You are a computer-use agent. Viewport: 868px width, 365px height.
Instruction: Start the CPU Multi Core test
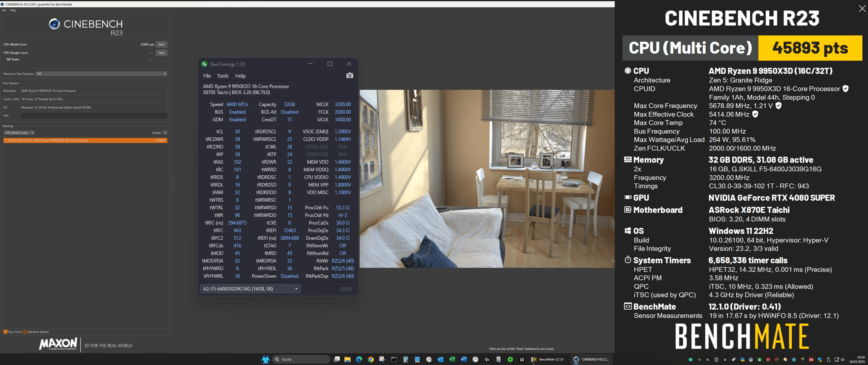(x=162, y=44)
